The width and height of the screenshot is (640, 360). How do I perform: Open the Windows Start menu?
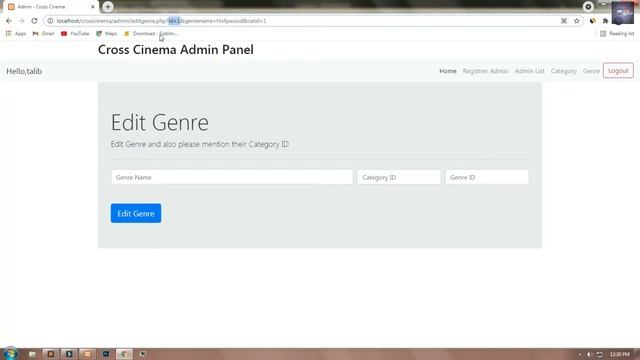click(10, 353)
